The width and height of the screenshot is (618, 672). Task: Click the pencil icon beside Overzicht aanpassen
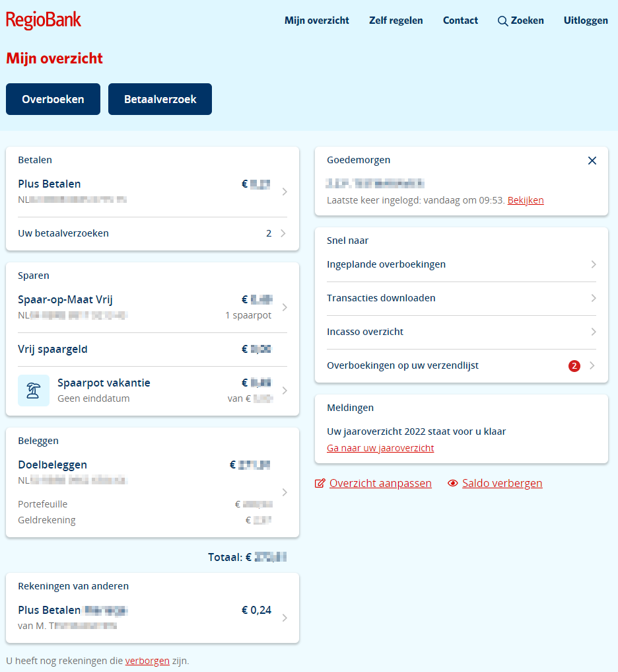[x=320, y=484]
